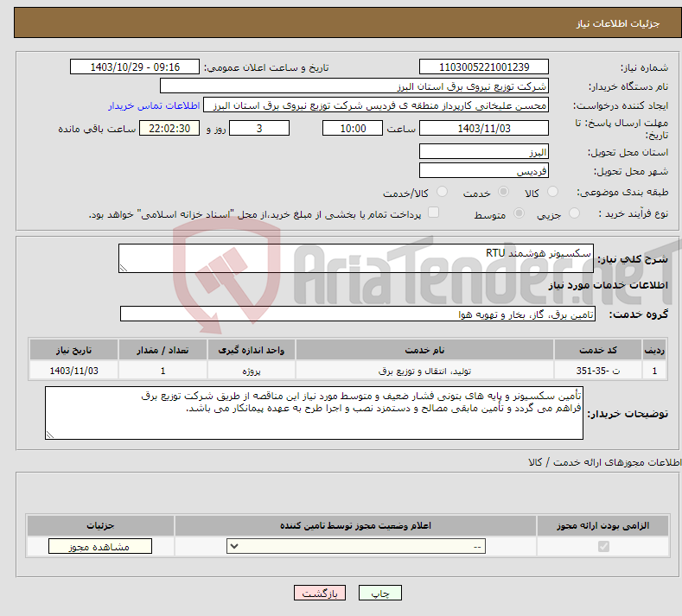Click the گروه خدمت field

click(x=358, y=314)
